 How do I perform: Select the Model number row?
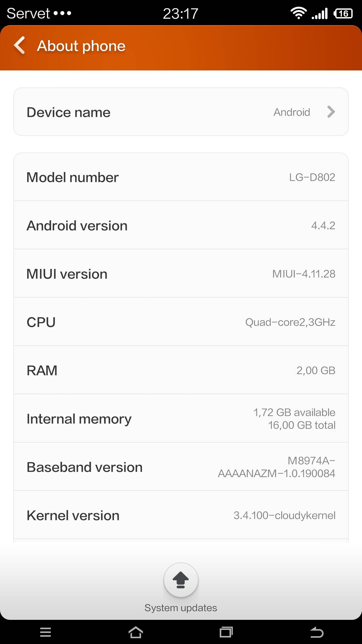coord(181,177)
